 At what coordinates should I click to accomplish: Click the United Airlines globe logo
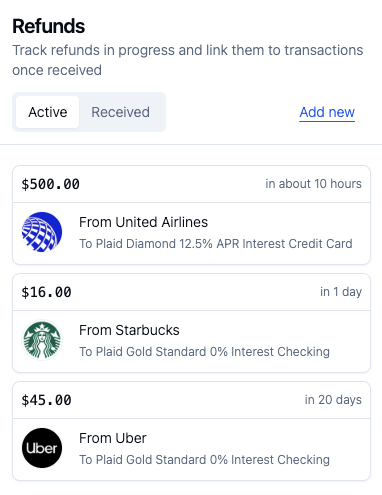coord(42,232)
